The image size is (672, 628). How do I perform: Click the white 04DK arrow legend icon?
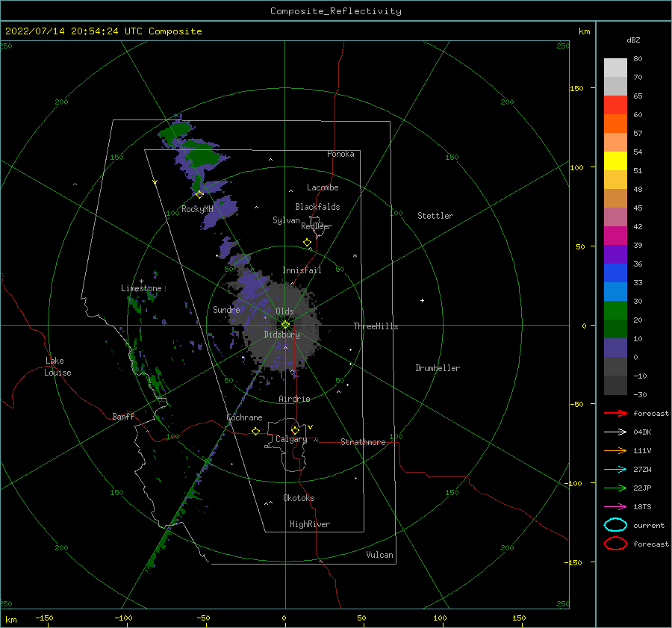point(615,432)
